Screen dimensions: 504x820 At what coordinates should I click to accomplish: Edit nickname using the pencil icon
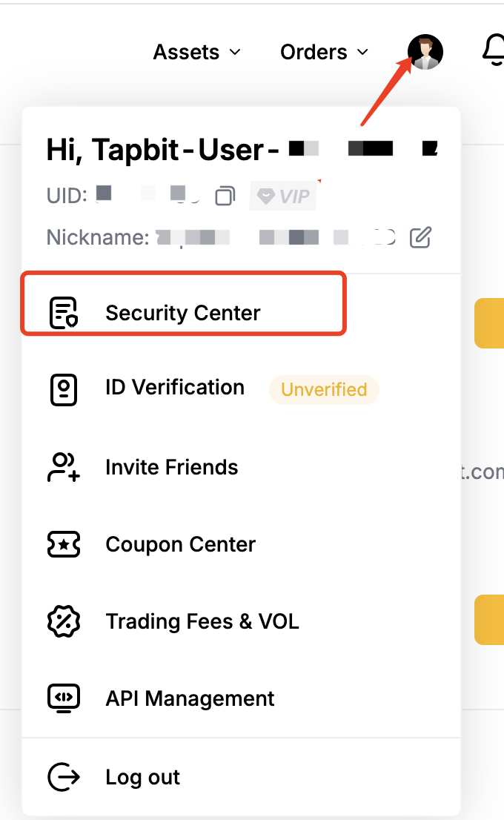click(x=420, y=237)
